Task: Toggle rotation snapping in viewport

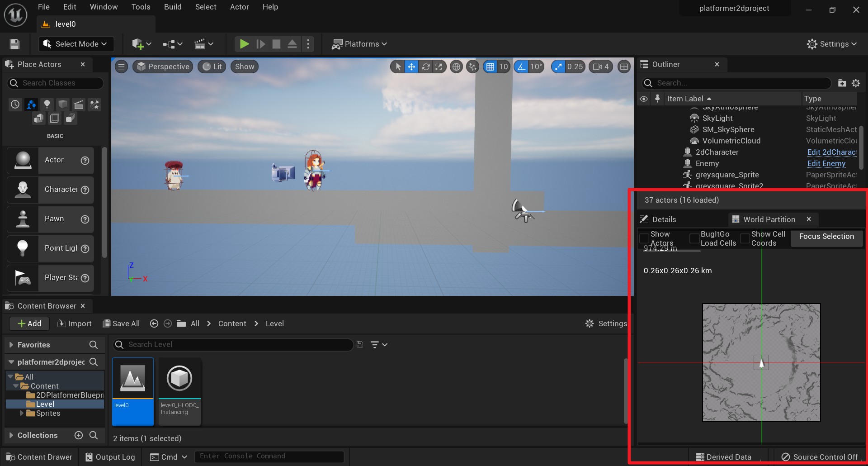Action: click(521, 67)
